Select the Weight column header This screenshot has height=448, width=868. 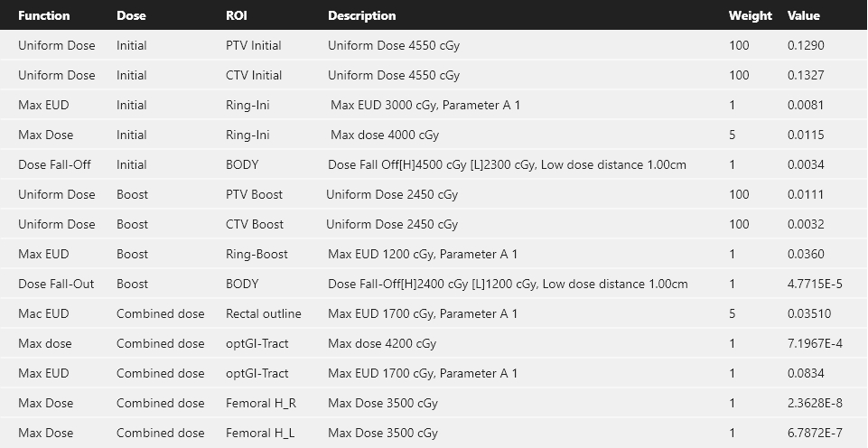[750, 15]
